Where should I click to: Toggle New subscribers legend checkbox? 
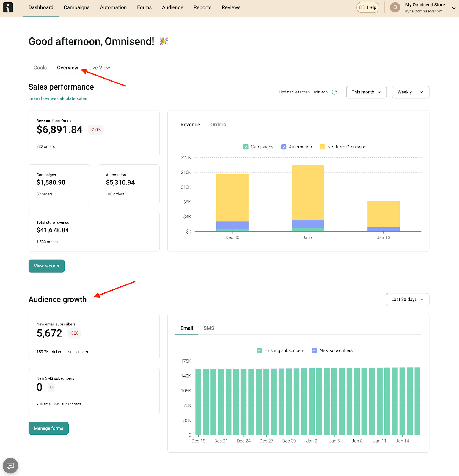pos(315,350)
